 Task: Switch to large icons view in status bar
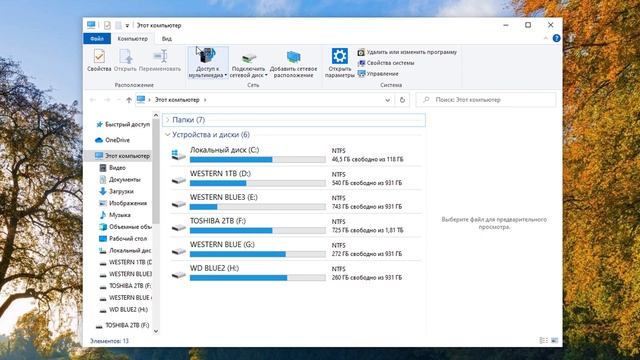(x=554, y=340)
